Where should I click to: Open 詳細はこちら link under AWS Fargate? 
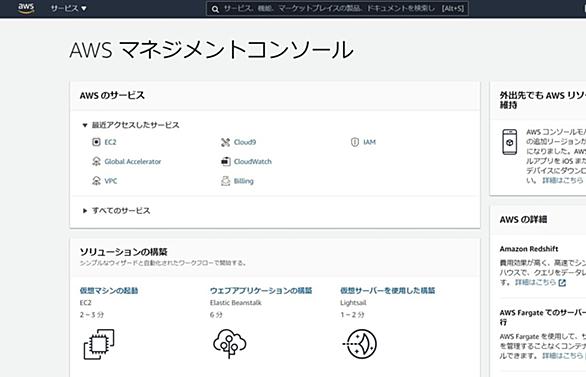(562, 355)
